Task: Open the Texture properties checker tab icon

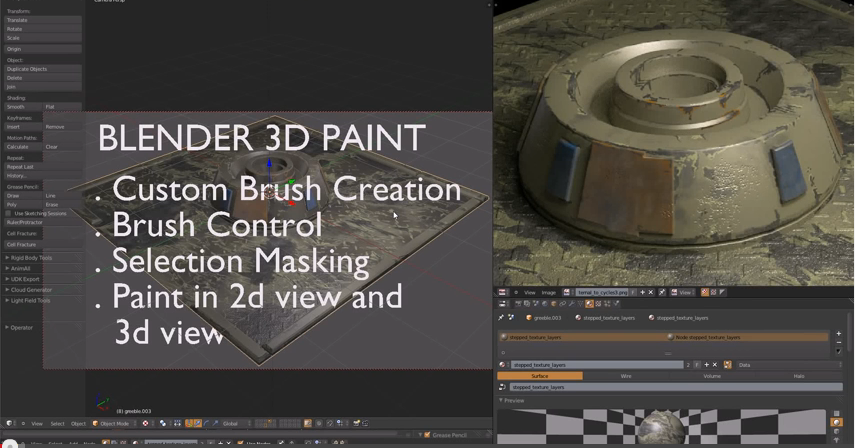Action: (x=598, y=304)
